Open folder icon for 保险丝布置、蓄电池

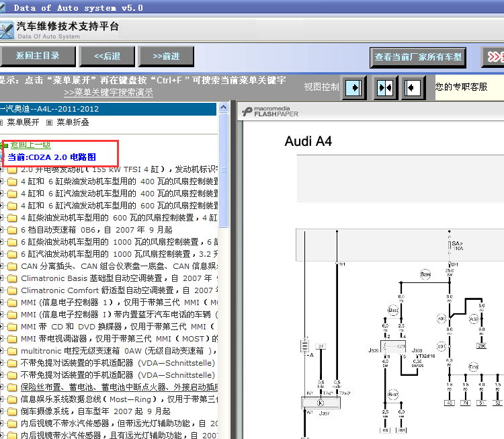(12, 387)
